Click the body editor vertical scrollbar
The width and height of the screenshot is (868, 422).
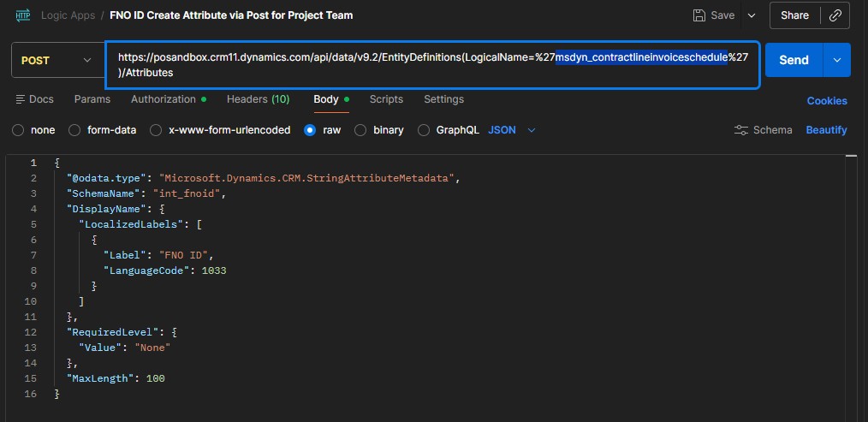point(852,288)
